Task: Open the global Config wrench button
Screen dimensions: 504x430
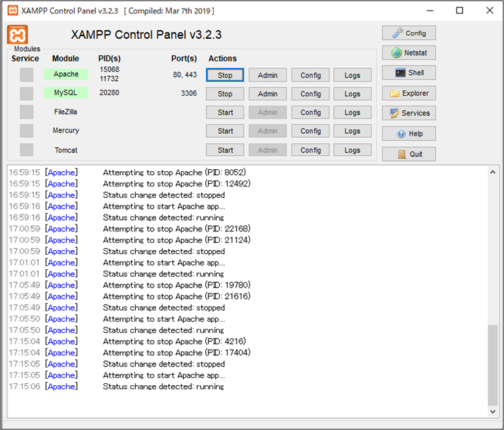Action: pyautogui.click(x=409, y=33)
